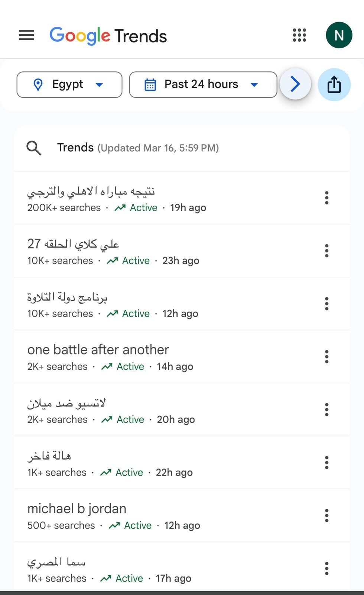The height and width of the screenshot is (595, 364).
Task: Open the trend with 200K+ searches
Action: [x=91, y=192]
